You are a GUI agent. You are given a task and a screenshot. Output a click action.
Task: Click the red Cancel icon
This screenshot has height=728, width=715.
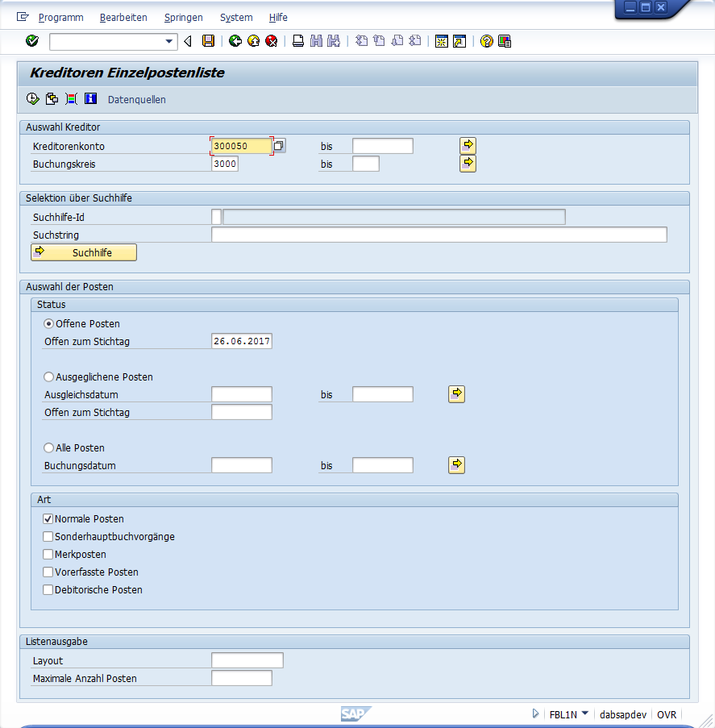(271, 41)
